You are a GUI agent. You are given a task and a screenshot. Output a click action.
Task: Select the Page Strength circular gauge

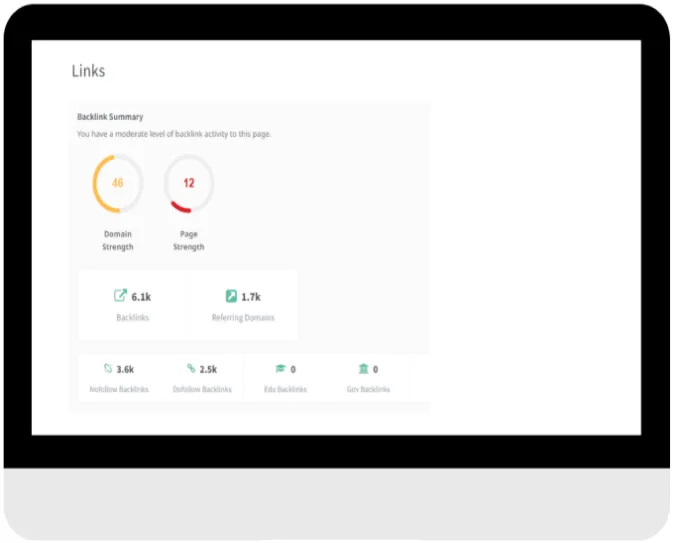click(x=188, y=183)
